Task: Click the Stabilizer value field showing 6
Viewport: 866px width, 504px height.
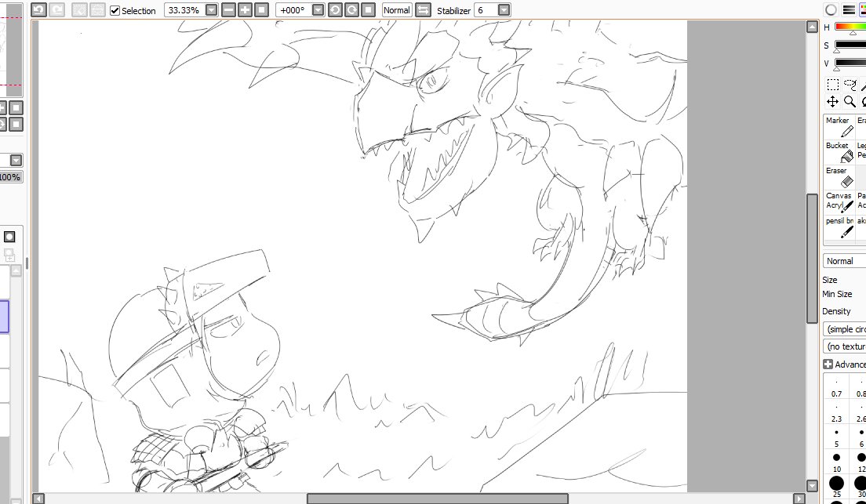Action: coord(486,10)
